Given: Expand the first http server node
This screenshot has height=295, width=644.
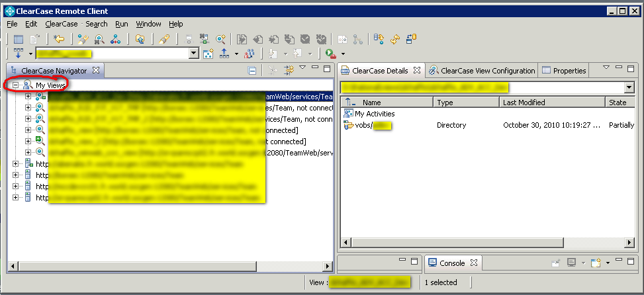Looking at the screenshot, I should [16, 164].
